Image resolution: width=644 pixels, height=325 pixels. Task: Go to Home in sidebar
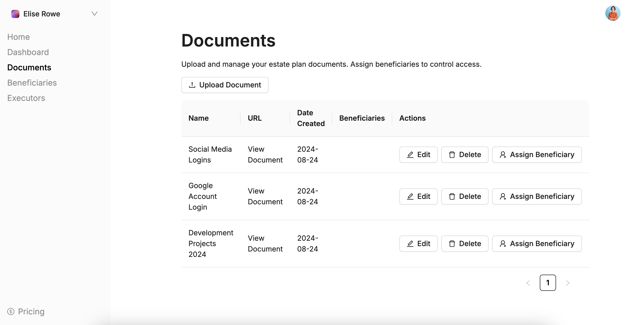click(x=18, y=37)
